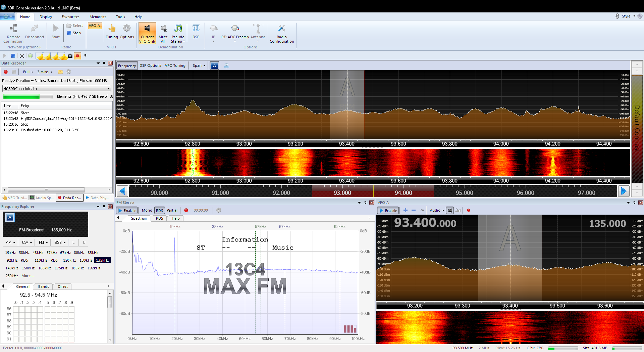Toggle VFO-A speaker mute button

coord(450,211)
